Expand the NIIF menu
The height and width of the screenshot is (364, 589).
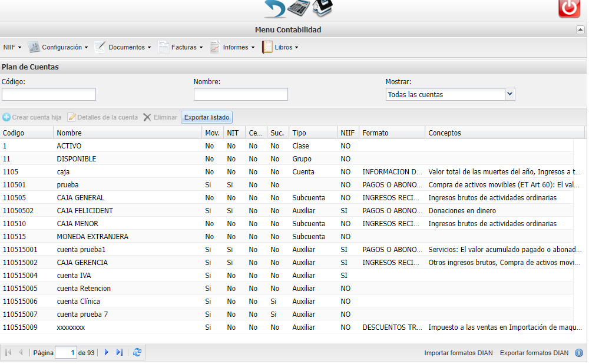12,47
